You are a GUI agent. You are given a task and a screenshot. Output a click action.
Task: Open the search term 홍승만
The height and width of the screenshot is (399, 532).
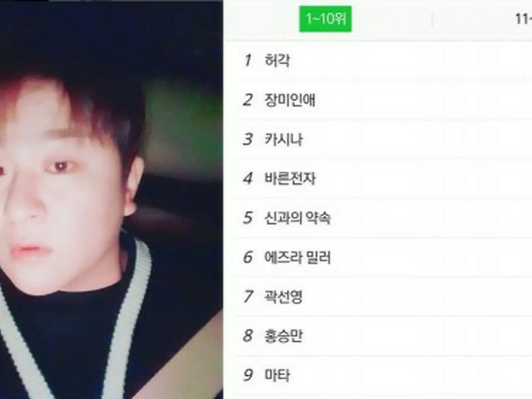pyautogui.click(x=283, y=335)
